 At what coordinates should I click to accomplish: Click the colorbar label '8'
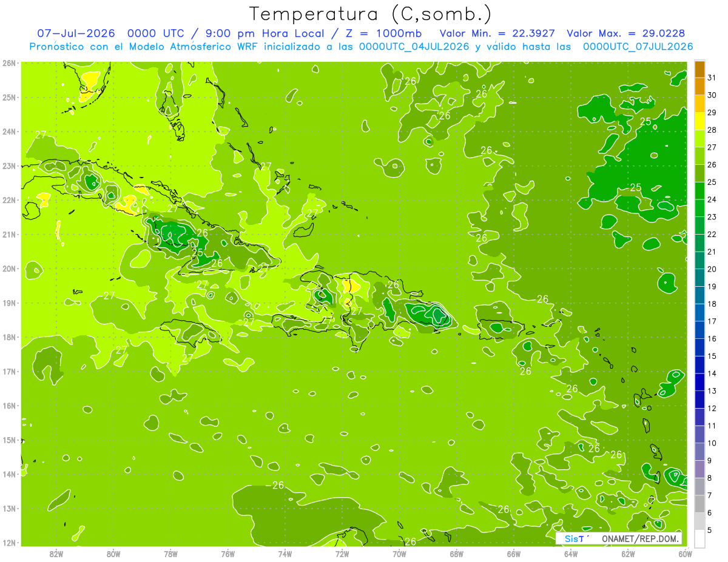(x=710, y=478)
